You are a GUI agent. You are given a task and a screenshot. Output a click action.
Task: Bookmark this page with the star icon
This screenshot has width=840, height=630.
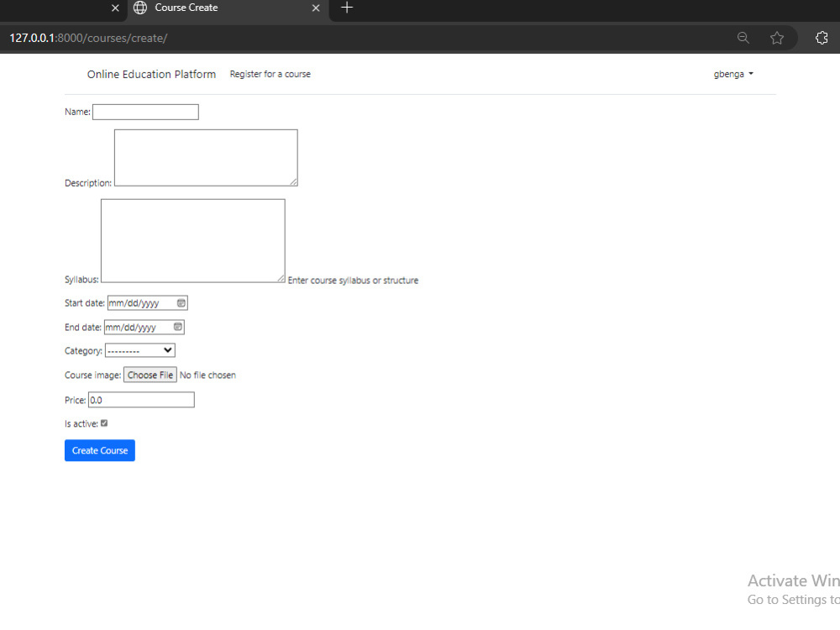tap(777, 38)
